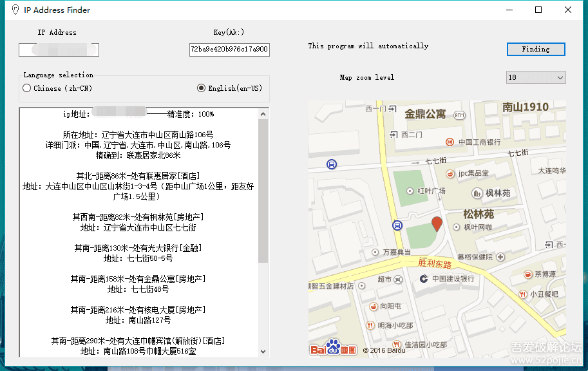The height and width of the screenshot is (371, 588).
Task: Click the 超市 shopping cart icon
Action: 398,280
